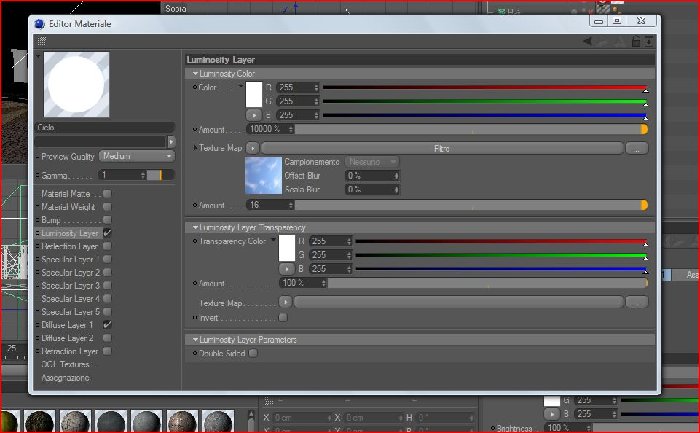Click the blue sphere app icon in title bar
700x433 pixels.
point(40,24)
